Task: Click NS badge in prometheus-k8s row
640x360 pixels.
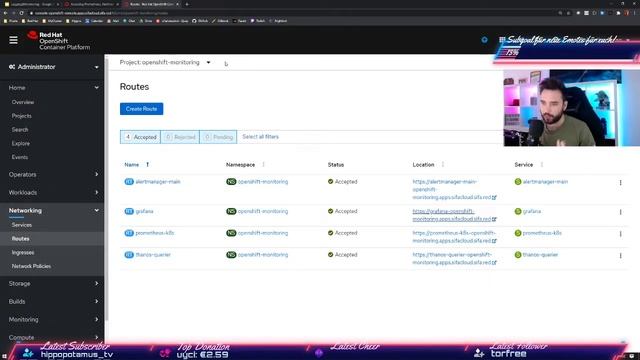Action: tap(231, 233)
